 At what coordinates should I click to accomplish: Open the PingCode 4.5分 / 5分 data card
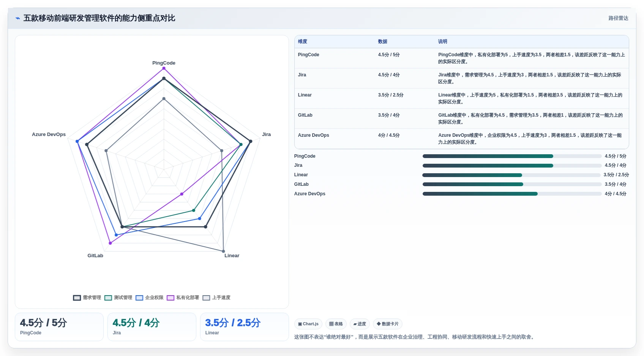(x=59, y=327)
